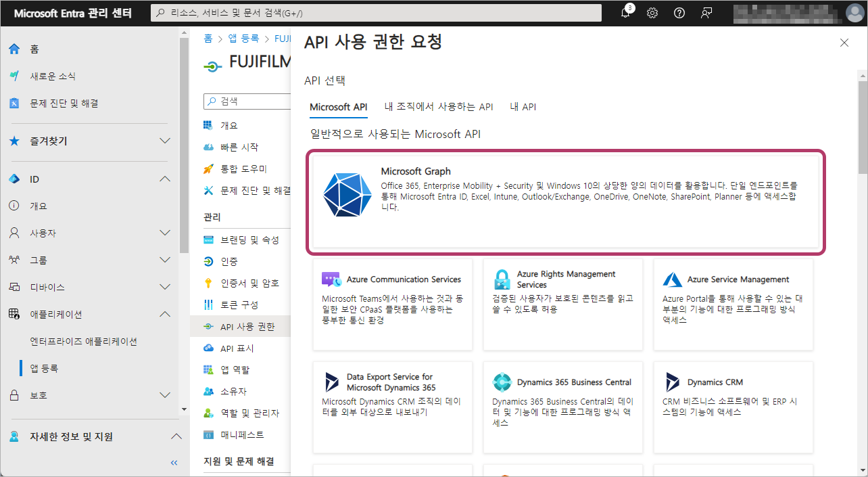The image size is (868, 477).
Task: Collapse the 애플리케이션 chevron
Action: click(x=164, y=314)
